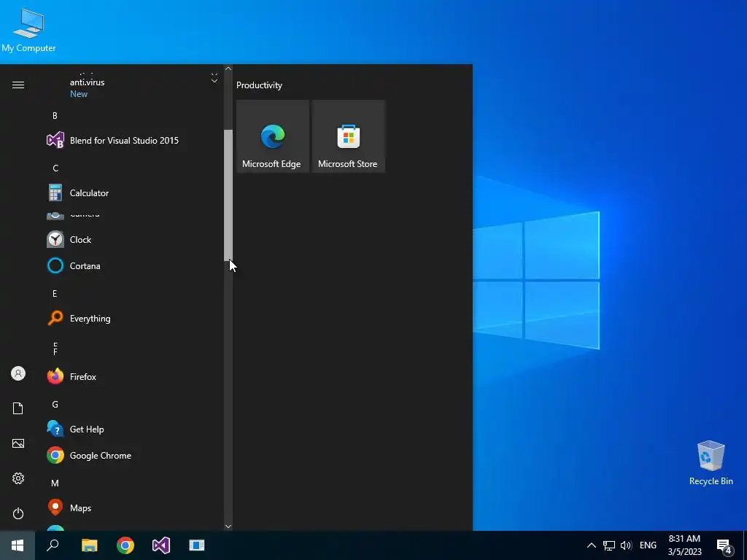Open the blue window app on taskbar
747x560 pixels.
[x=197, y=545]
